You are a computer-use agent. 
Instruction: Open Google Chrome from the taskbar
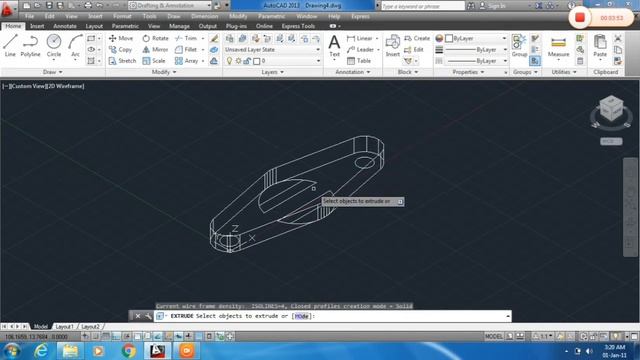[128, 351]
